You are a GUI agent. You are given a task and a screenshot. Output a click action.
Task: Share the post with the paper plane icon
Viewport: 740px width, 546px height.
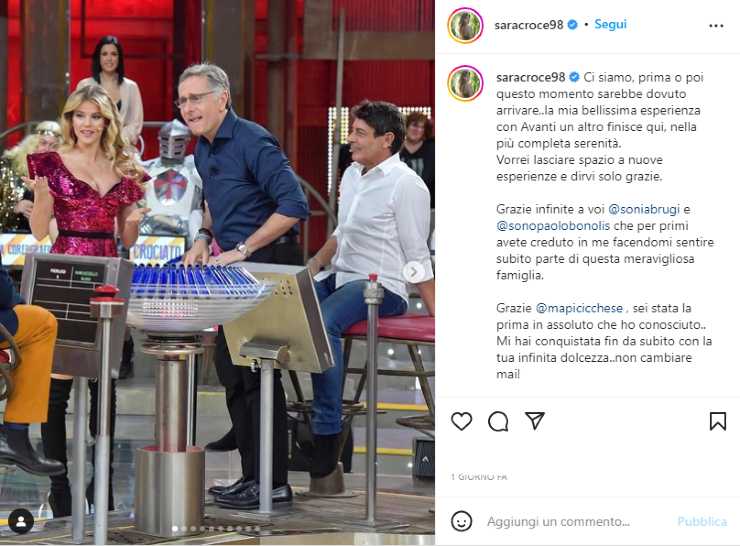point(535,420)
